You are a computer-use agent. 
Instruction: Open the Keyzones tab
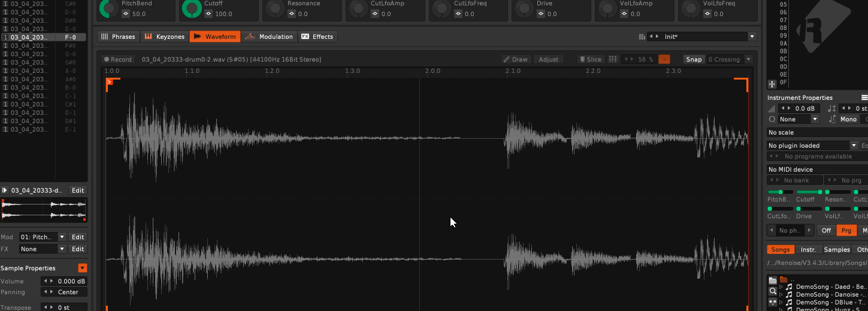(x=164, y=36)
